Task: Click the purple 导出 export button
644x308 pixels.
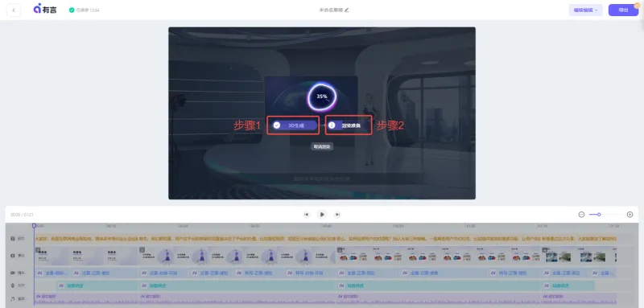Action: pyautogui.click(x=623, y=10)
